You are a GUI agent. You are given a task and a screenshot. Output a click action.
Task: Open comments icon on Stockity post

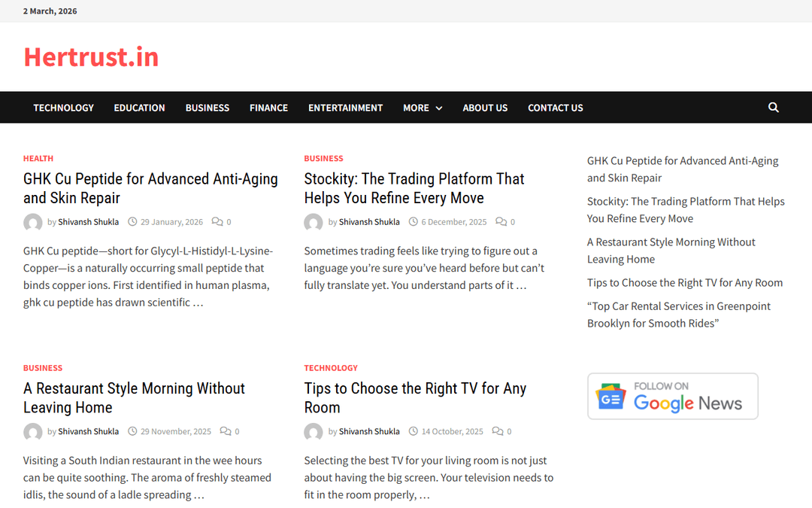(x=501, y=222)
